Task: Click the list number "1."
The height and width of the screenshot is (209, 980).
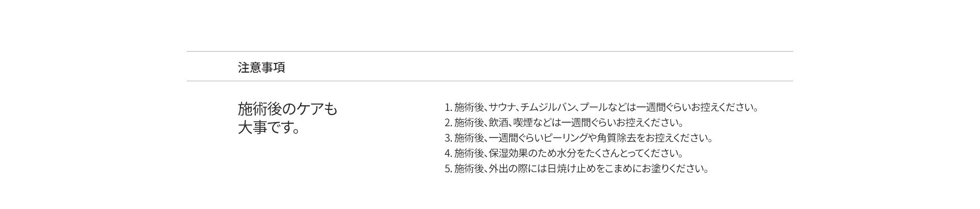Action: (448, 107)
